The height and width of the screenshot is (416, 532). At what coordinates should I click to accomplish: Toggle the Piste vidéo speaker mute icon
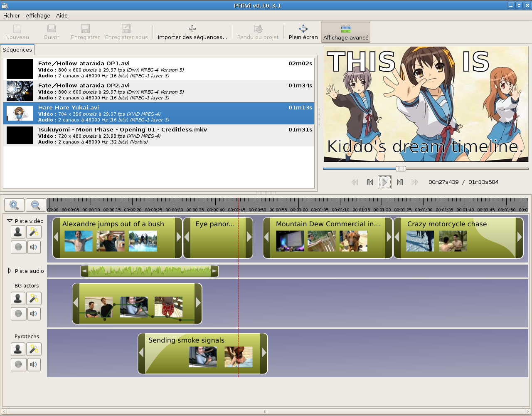(34, 247)
